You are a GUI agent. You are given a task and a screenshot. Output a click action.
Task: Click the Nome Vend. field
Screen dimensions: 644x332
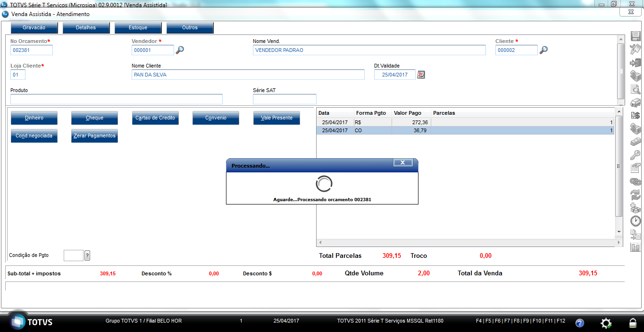pos(369,50)
